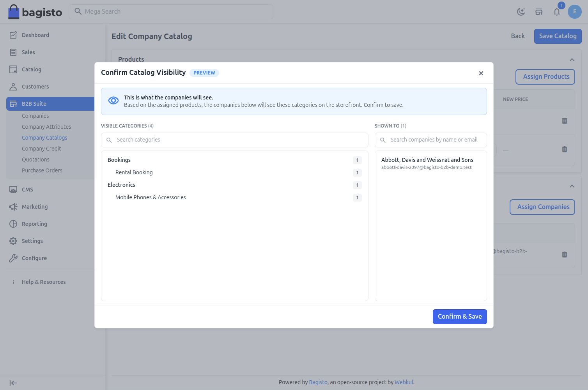The image size is (588, 390).
Task: Open the Bagisto footer link
Action: [318, 382]
